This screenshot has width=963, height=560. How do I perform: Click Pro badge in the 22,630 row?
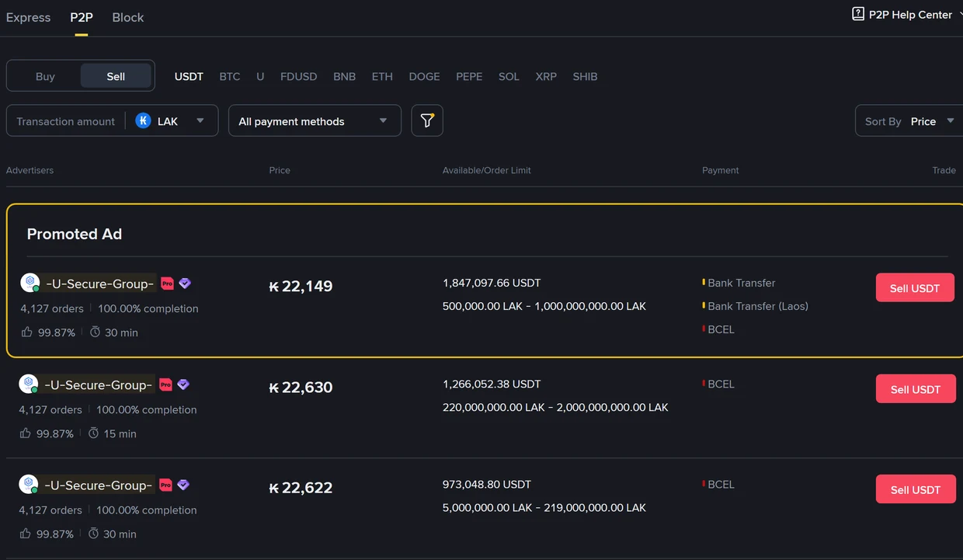click(x=165, y=384)
